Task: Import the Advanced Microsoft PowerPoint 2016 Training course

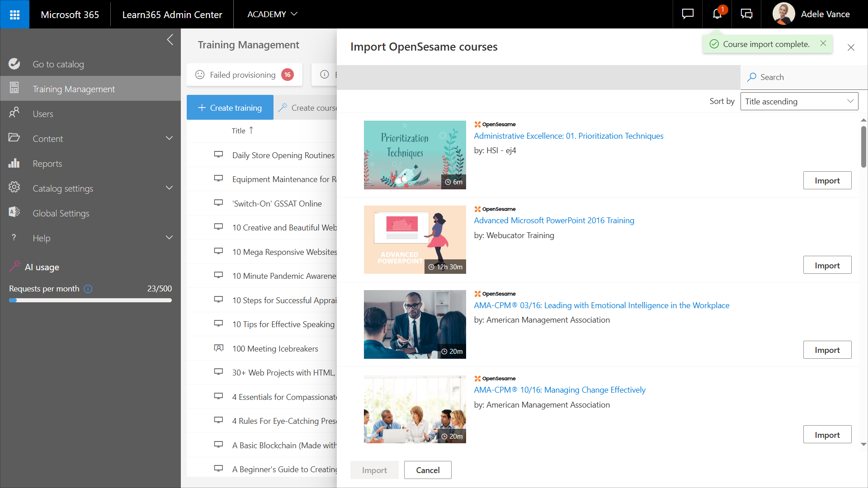Action: pos(827,265)
